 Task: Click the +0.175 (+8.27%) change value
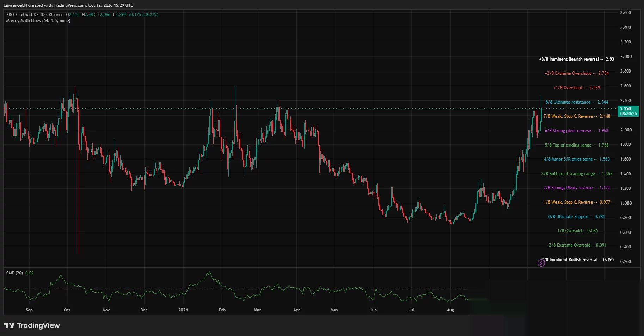pos(143,15)
